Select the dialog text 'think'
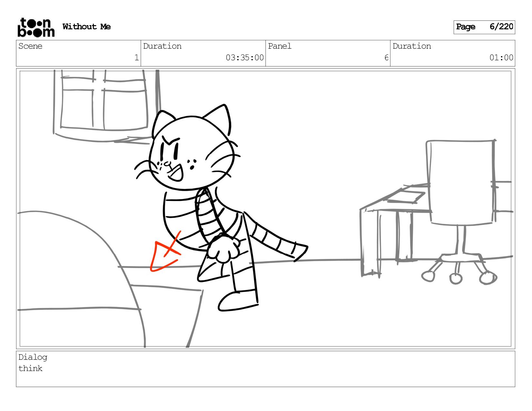532x411 pixels. pos(30,368)
